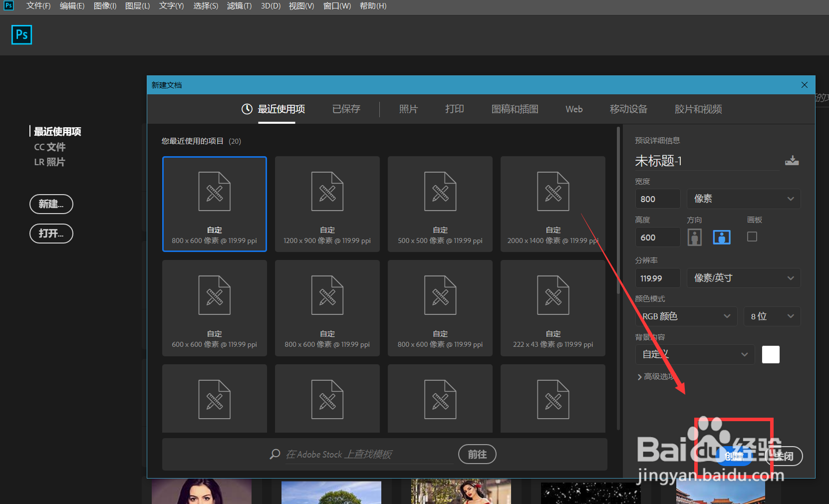Viewport: 829px width, 504px height.
Task: Switch to the 已保存 tab
Action: pos(346,109)
